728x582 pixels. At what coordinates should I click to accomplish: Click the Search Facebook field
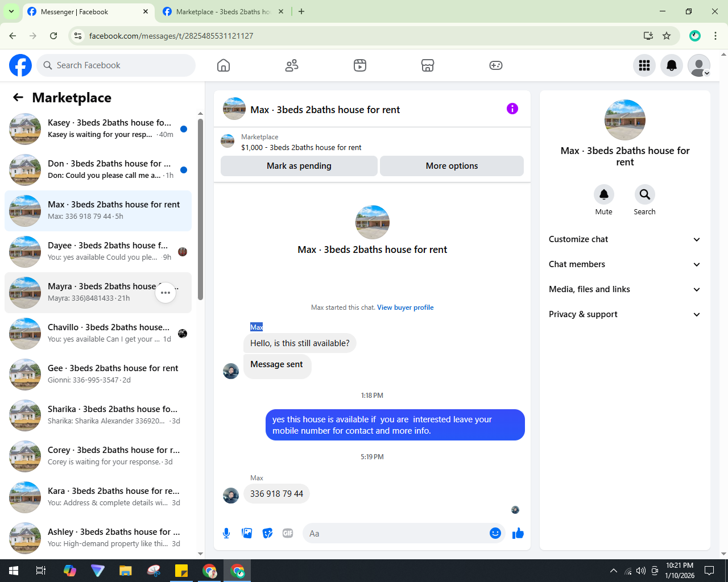(x=116, y=65)
